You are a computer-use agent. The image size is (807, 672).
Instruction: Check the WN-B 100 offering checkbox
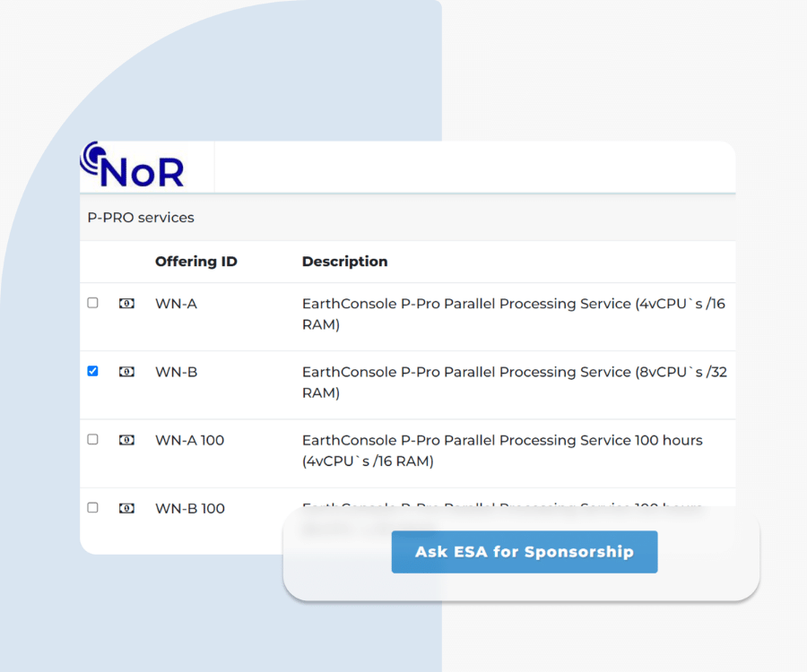coord(92,508)
